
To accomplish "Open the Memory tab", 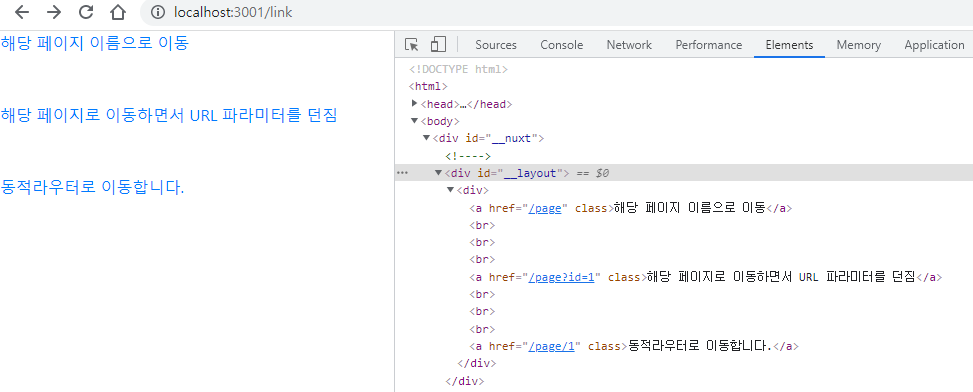I will coord(858,45).
